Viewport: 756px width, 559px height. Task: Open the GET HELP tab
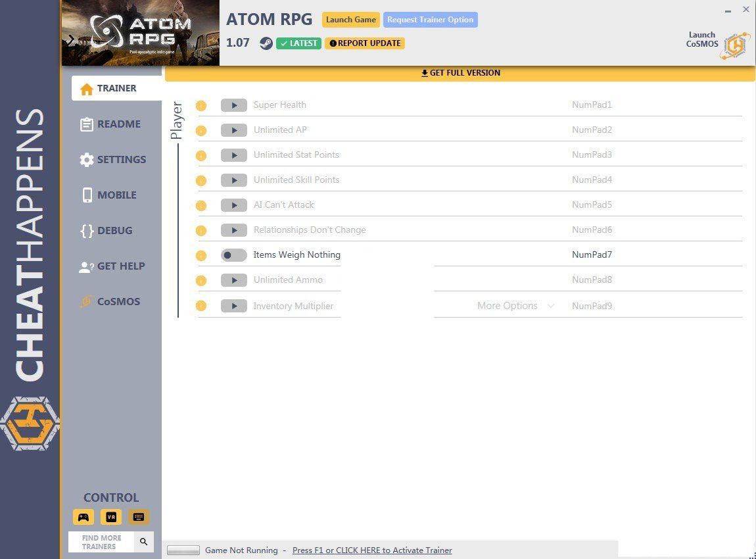pos(112,266)
